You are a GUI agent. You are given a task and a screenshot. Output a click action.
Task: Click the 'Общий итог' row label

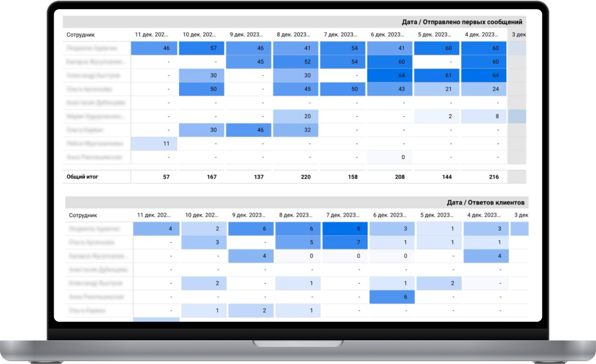point(82,177)
